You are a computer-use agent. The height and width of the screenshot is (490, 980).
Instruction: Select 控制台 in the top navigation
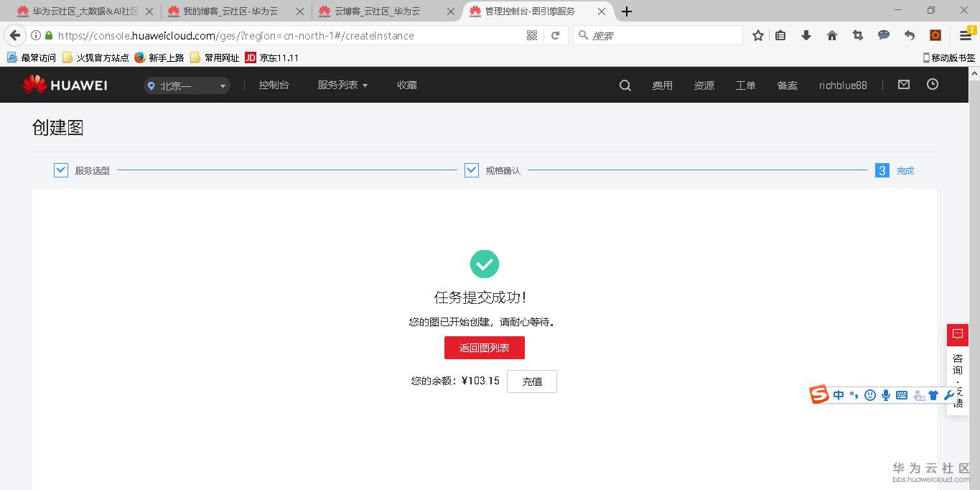tap(274, 85)
